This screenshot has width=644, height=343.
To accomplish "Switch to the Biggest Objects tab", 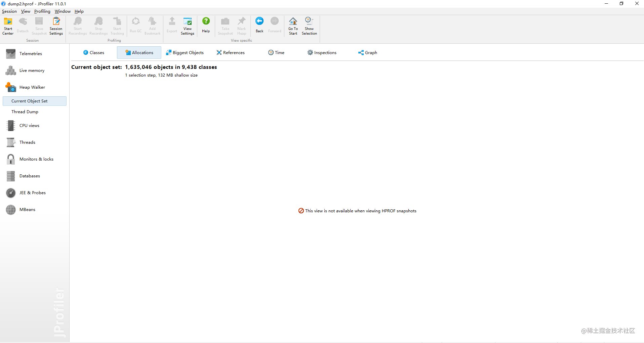I will pos(185,53).
